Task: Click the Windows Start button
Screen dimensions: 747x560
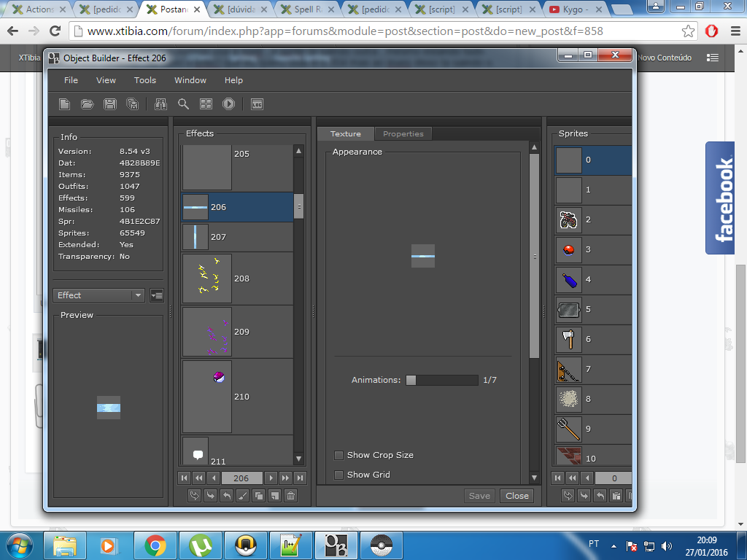Action: (x=19, y=545)
